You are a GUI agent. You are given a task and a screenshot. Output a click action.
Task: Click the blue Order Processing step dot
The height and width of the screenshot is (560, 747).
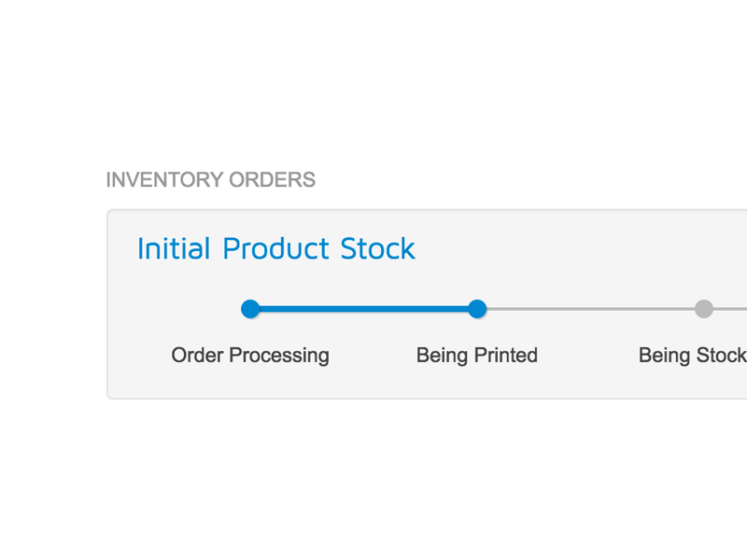249,309
